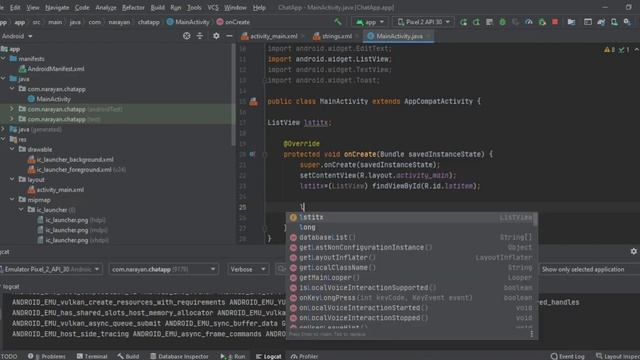The height and width of the screenshot is (360, 640).
Task: Collapse the res folder
Action: (x=4, y=139)
